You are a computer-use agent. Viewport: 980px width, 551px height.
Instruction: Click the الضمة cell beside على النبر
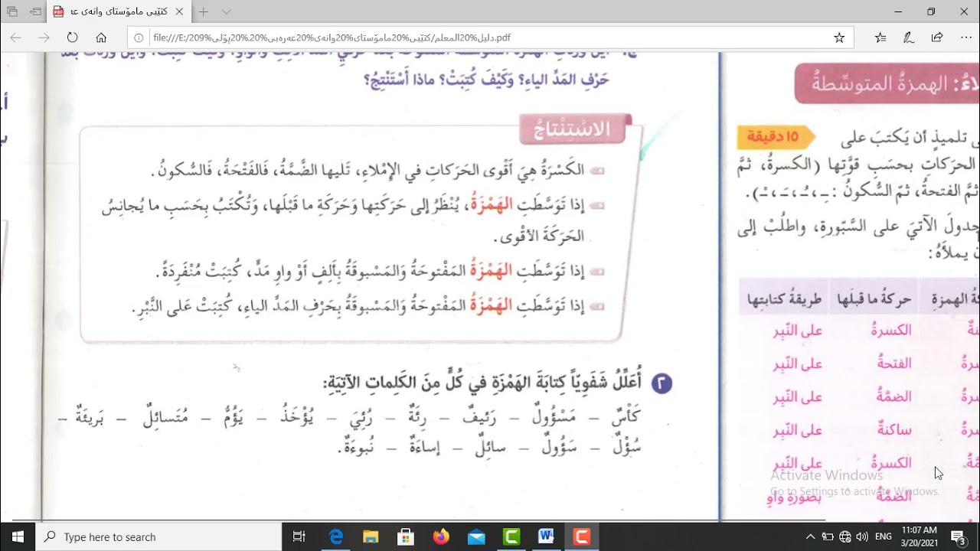894,396
